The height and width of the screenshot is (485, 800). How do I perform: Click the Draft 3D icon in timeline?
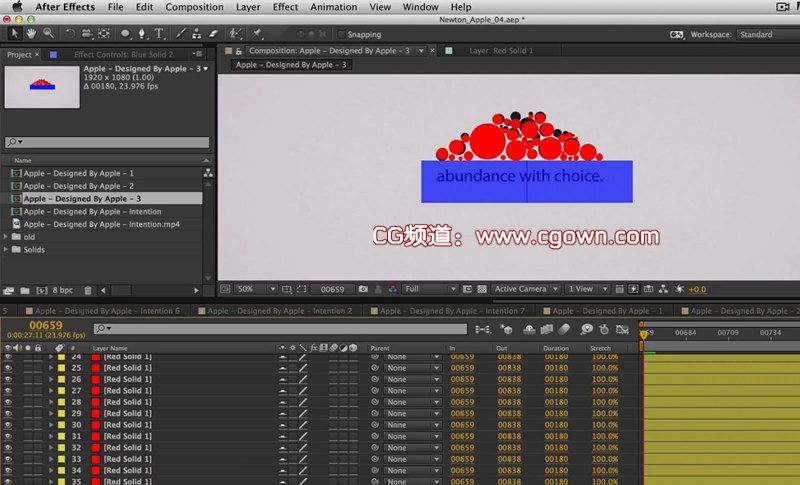506,329
